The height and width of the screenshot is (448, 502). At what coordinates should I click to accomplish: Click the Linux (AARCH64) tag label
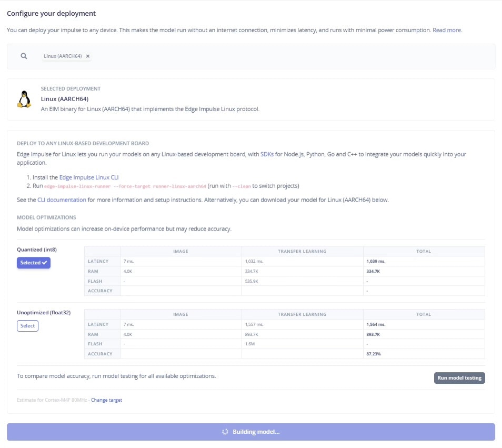[63, 56]
